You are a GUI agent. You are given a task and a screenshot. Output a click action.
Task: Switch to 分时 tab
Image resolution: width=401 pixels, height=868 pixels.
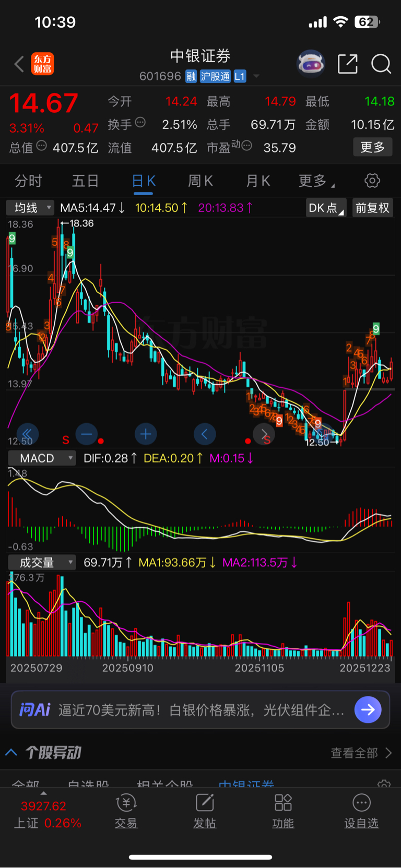(28, 181)
